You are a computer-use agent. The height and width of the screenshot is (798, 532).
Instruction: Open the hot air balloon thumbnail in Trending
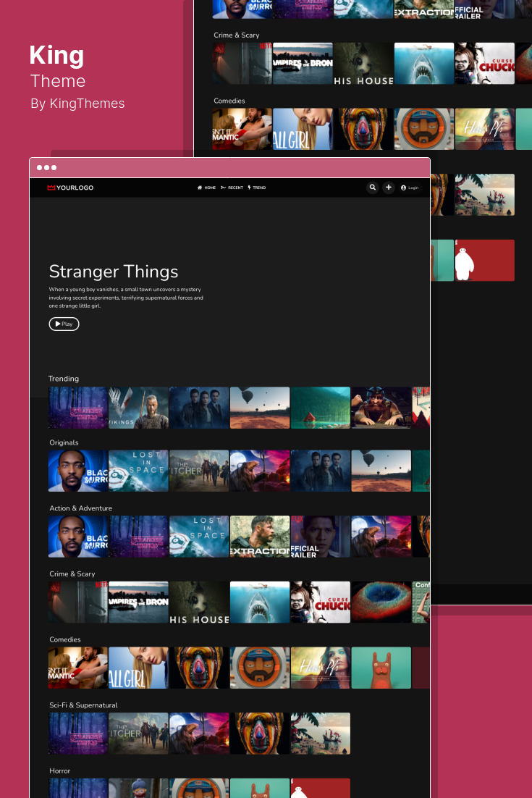tap(260, 408)
